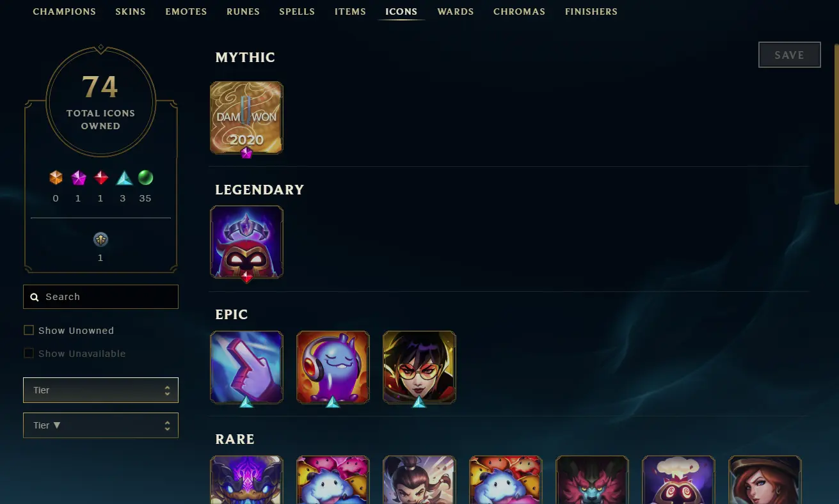
Task: Click the pink mythic gem counter
Action: click(78, 178)
